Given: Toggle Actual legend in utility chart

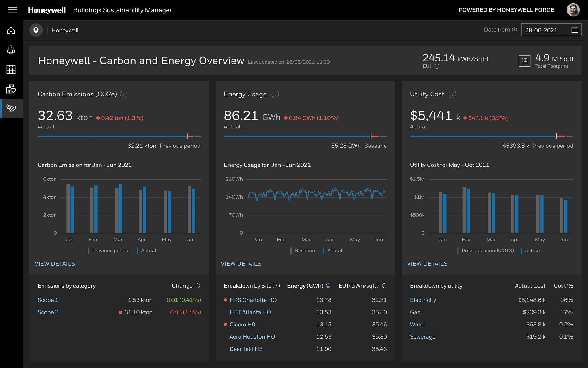Looking at the screenshot, I should (x=530, y=251).
